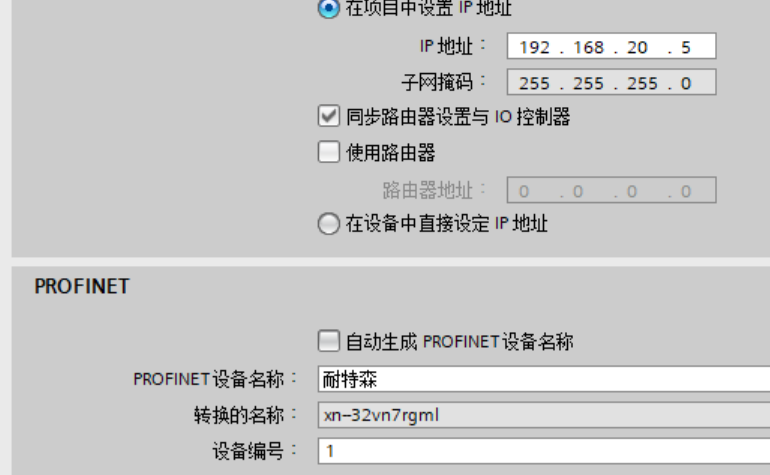Click the PROFINET section heading

point(82,286)
